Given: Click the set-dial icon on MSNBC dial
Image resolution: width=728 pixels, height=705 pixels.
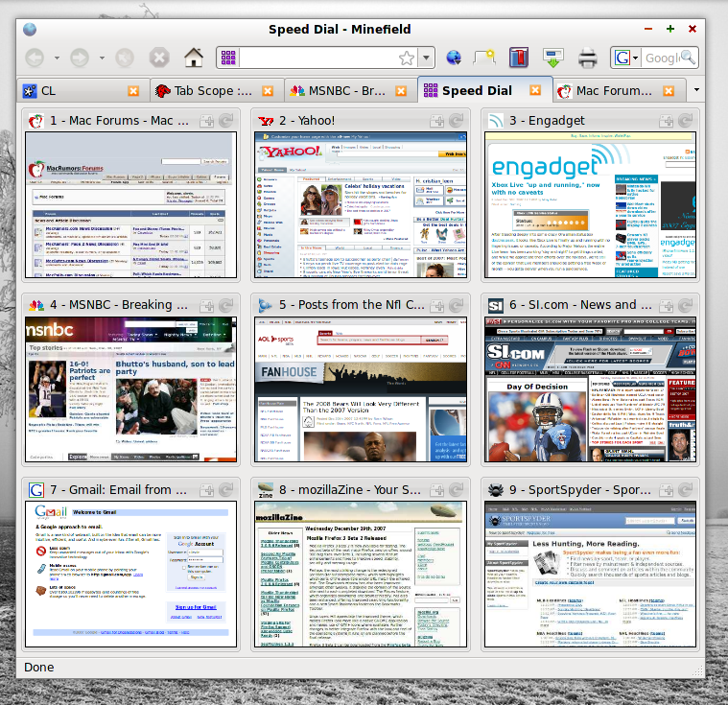Looking at the screenshot, I should (206, 306).
